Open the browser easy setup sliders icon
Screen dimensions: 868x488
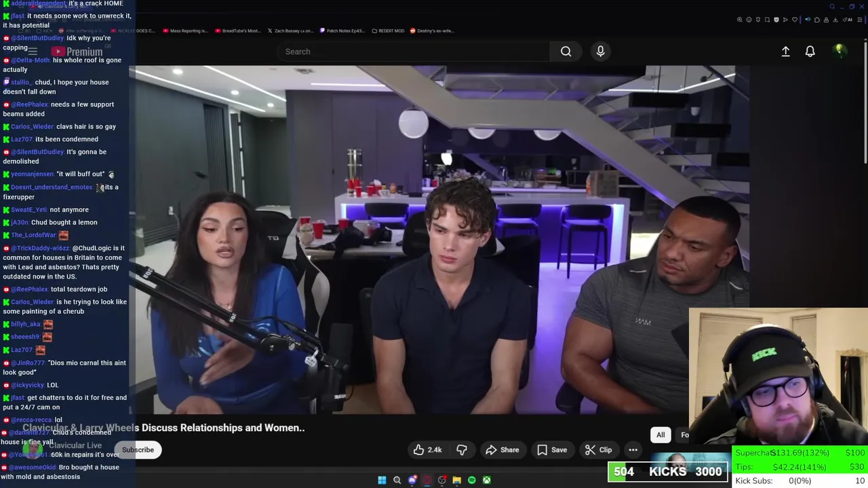click(860, 20)
